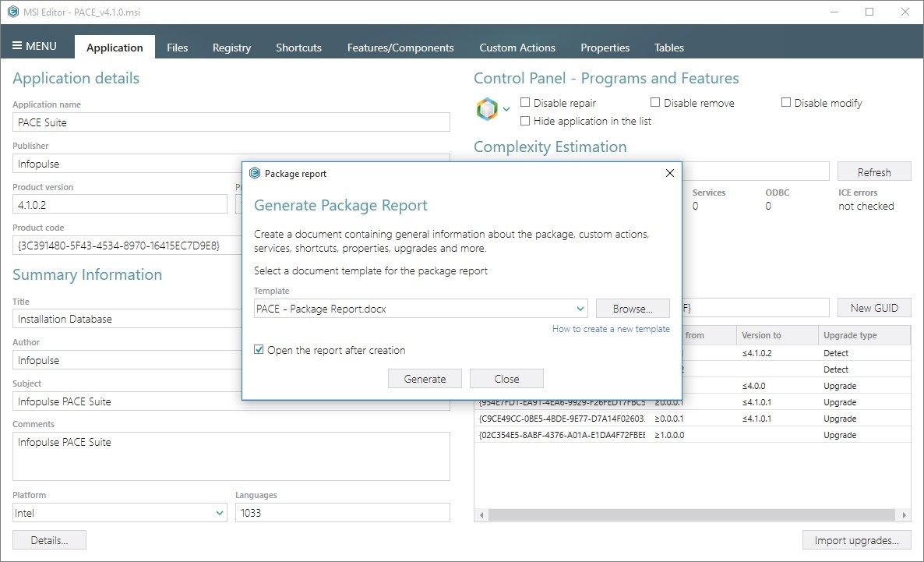This screenshot has height=562, width=924.
Task: Click the Product code field
Action: click(127, 246)
